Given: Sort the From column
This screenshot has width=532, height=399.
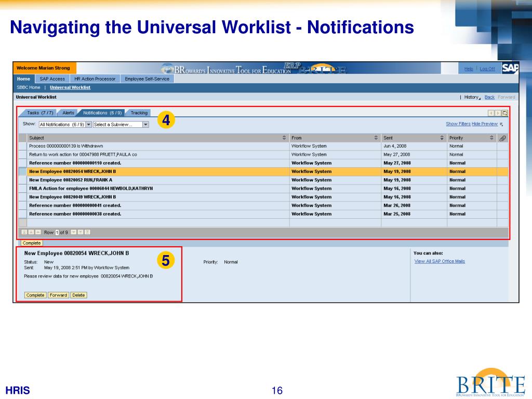Looking at the screenshot, I should (x=376, y=138).
